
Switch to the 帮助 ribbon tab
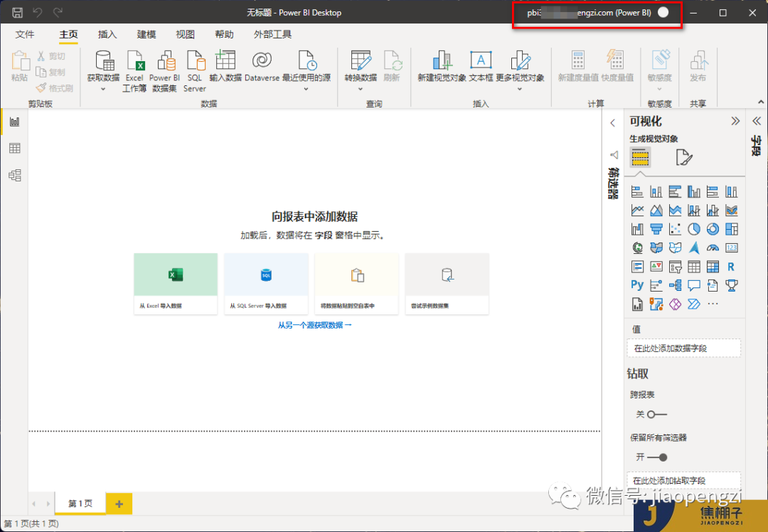coord(224,34)
